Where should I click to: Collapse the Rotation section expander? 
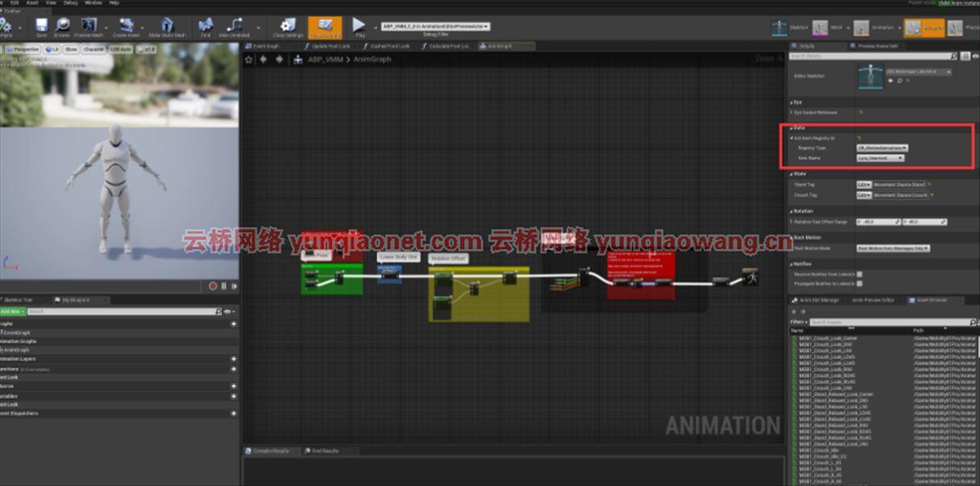[792, 211]
